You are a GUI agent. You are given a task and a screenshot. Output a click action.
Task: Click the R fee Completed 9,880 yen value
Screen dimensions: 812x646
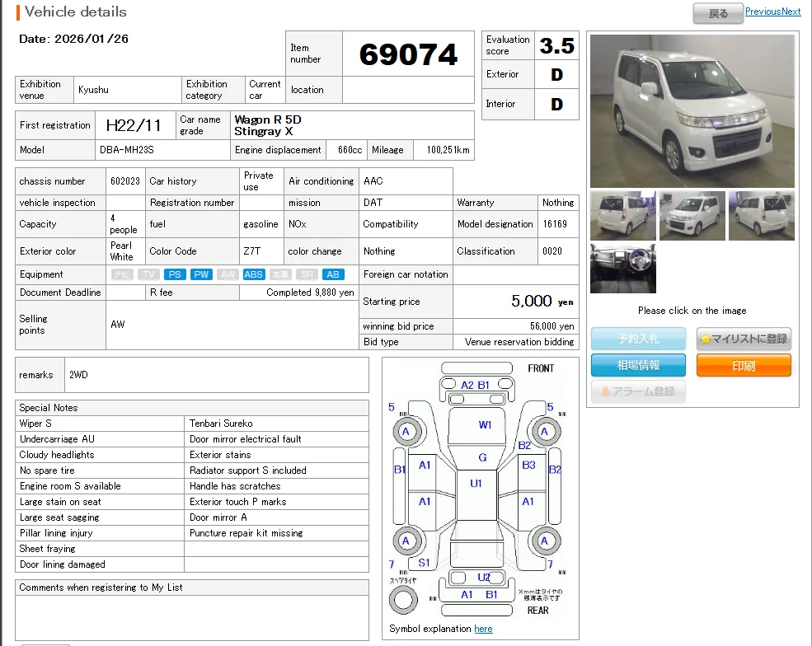tap(310, 293)
